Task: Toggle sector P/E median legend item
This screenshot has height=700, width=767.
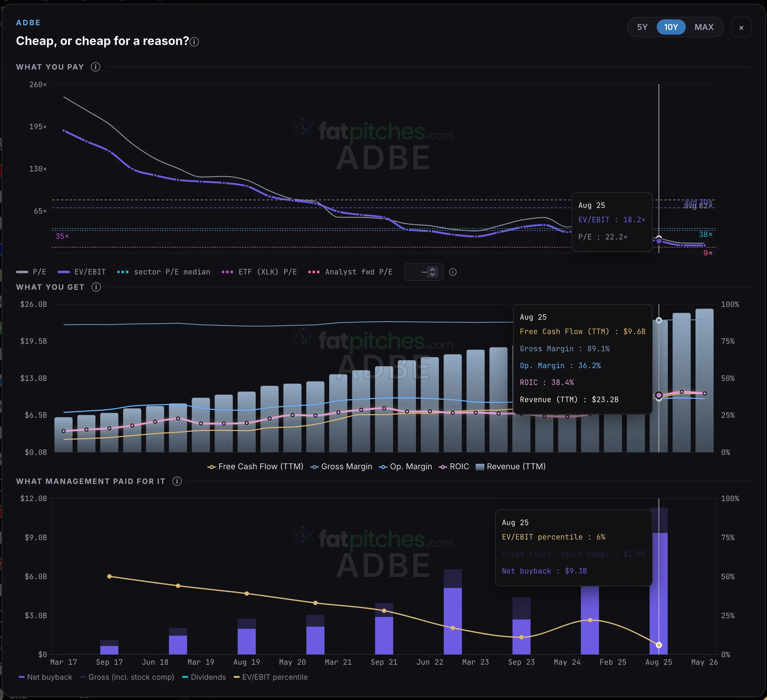Action: pos(164,272)
